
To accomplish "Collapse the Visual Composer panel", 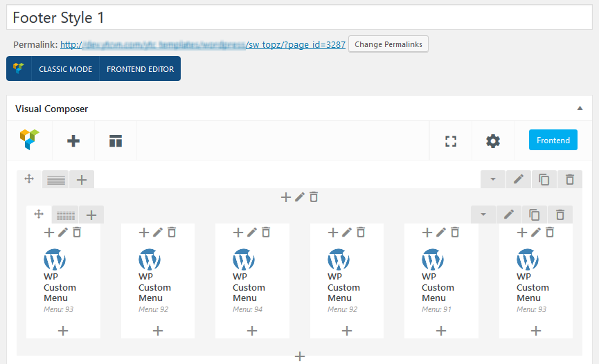I will 580,109.
